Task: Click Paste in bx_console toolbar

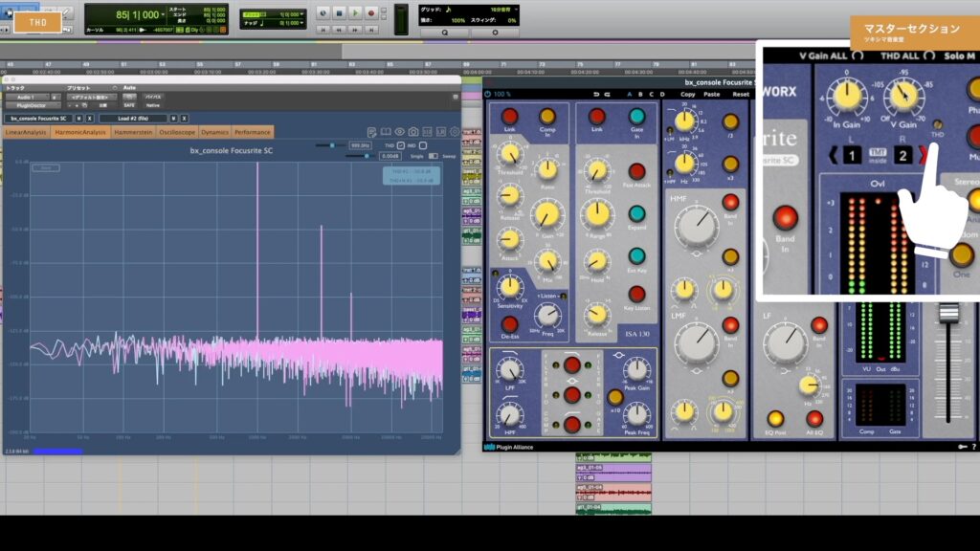Action: (x=712, y=95)
